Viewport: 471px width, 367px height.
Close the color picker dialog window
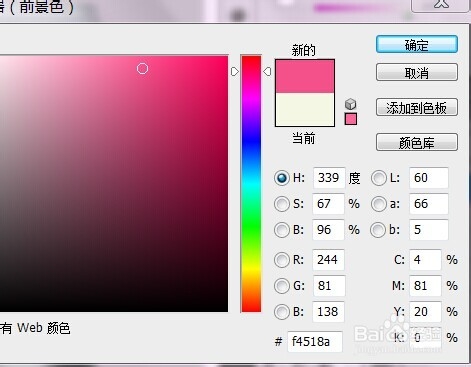[x=441, y=5]
